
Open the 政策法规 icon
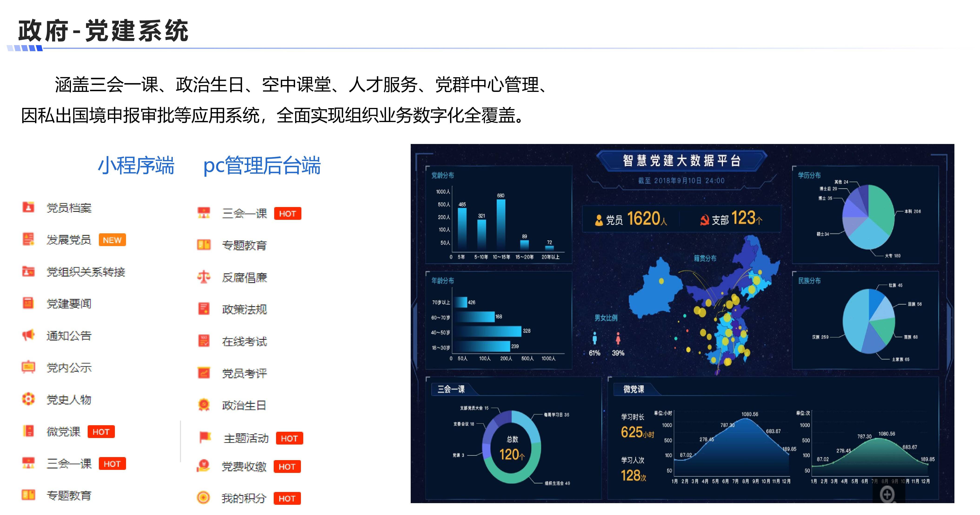click(204, 309)
